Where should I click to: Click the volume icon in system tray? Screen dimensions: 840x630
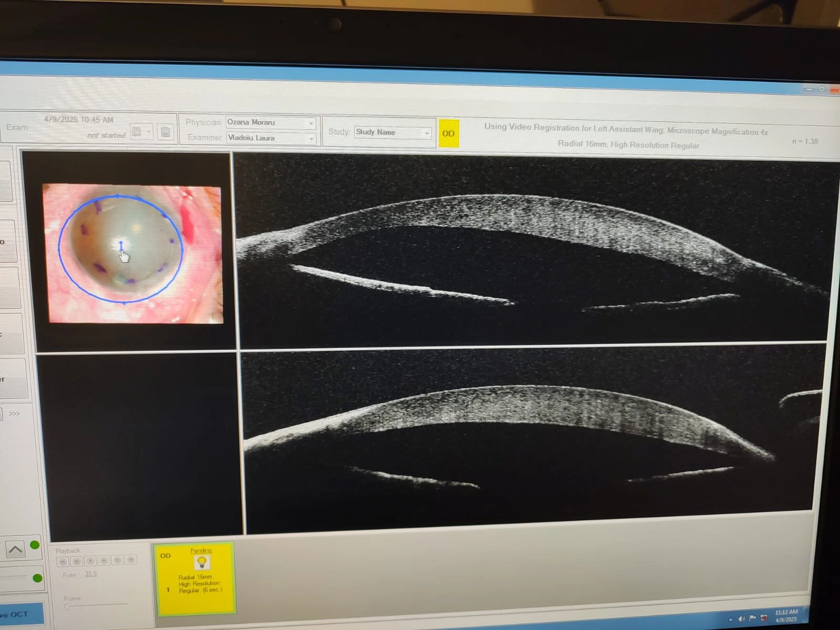[741, 619]
